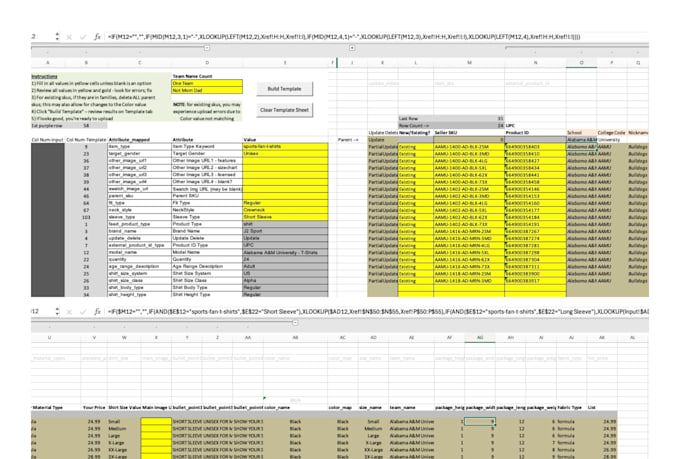Click the fx Insert Function icon beside the sports-fan-t-shirts formula
Screen dimensions: 680x459
click(97, 311)
